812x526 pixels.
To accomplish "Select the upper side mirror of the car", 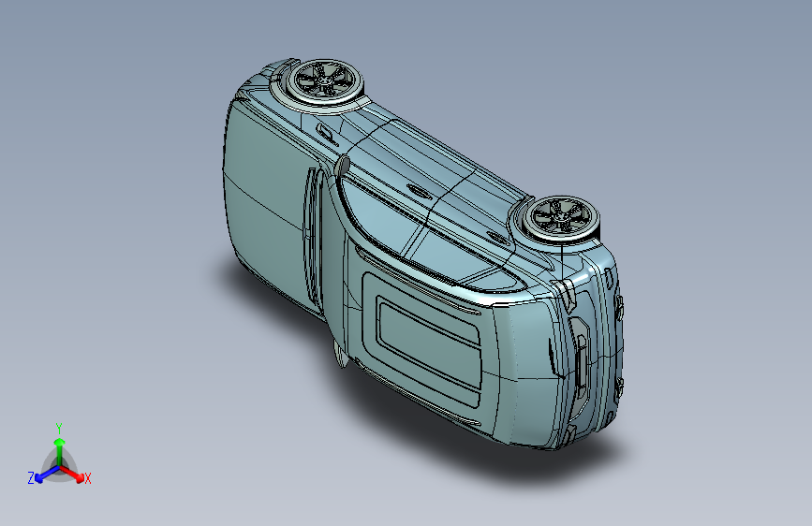I will (x=342, y=166).
